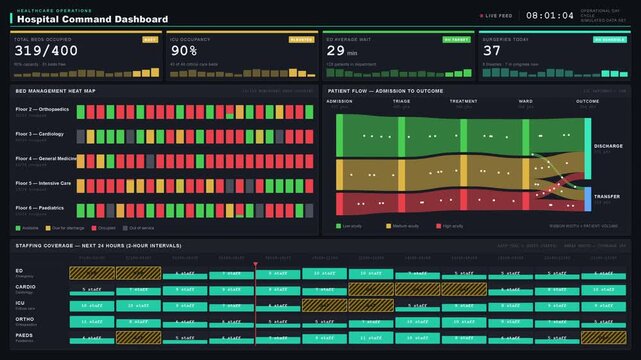Click the green low-acuity Admission node bar
641x360 pixels.
click(x=339, y=135)
